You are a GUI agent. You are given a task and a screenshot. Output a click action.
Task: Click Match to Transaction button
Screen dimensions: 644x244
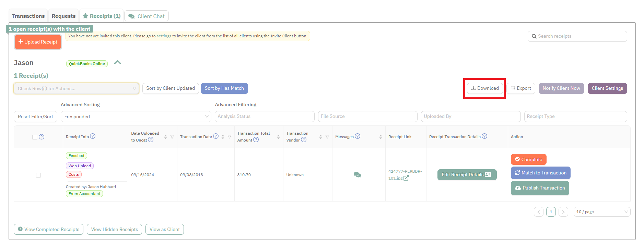pos(540,173)
